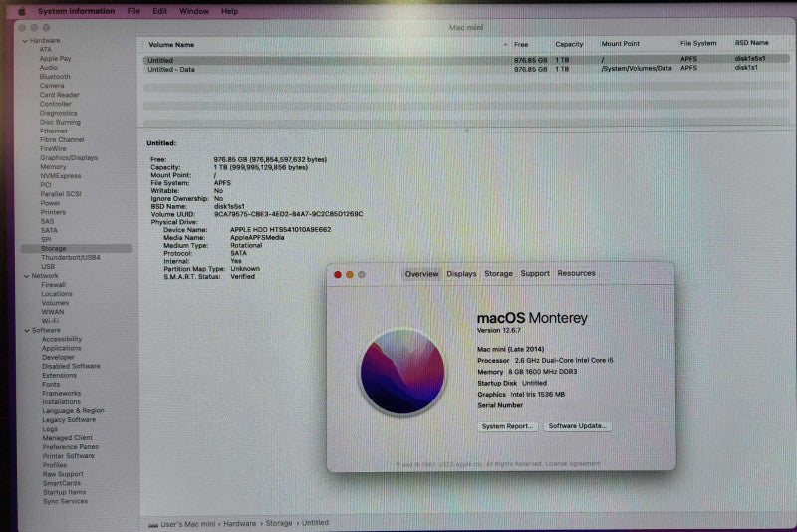Select SATA in the sidebar

click(49, 231)
